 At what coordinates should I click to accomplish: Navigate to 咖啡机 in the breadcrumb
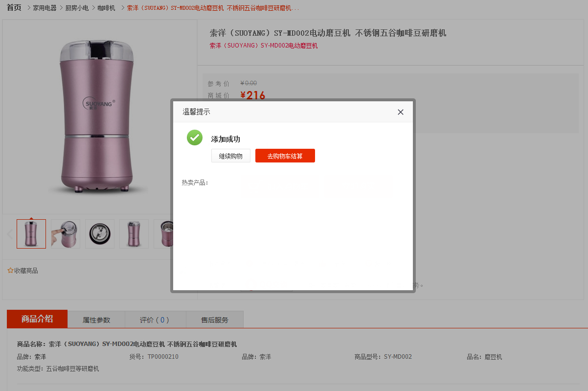(106, 8)
